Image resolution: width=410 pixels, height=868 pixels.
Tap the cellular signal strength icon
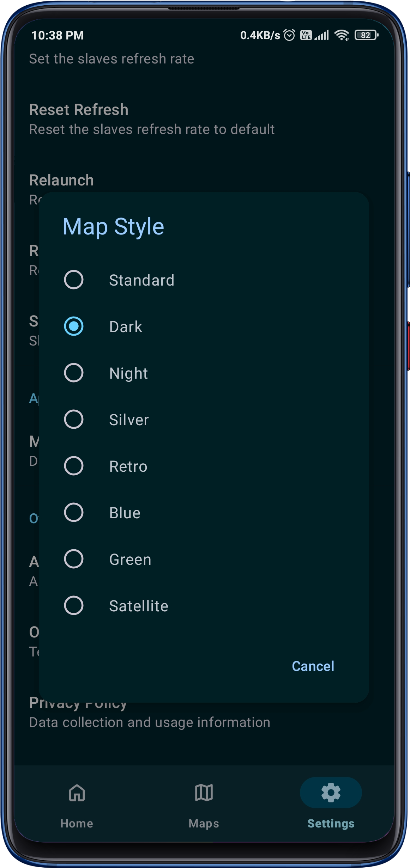pos(322,35)
